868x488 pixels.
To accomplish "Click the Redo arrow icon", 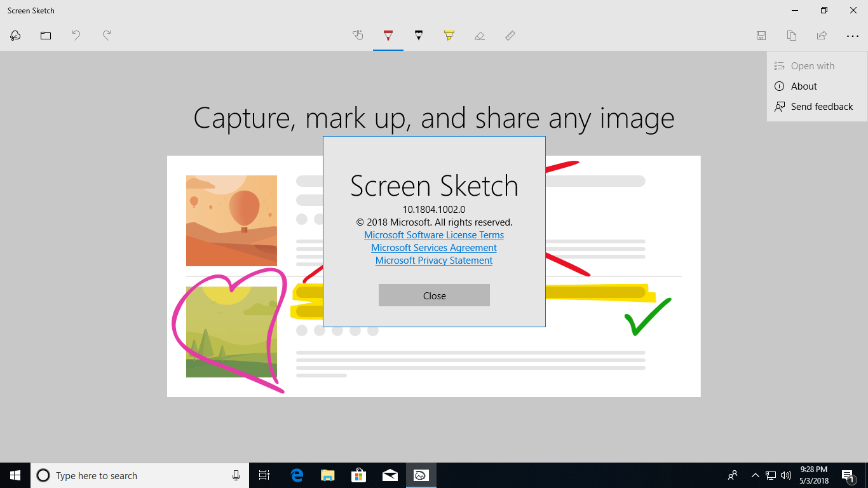I will pos(107,36).
